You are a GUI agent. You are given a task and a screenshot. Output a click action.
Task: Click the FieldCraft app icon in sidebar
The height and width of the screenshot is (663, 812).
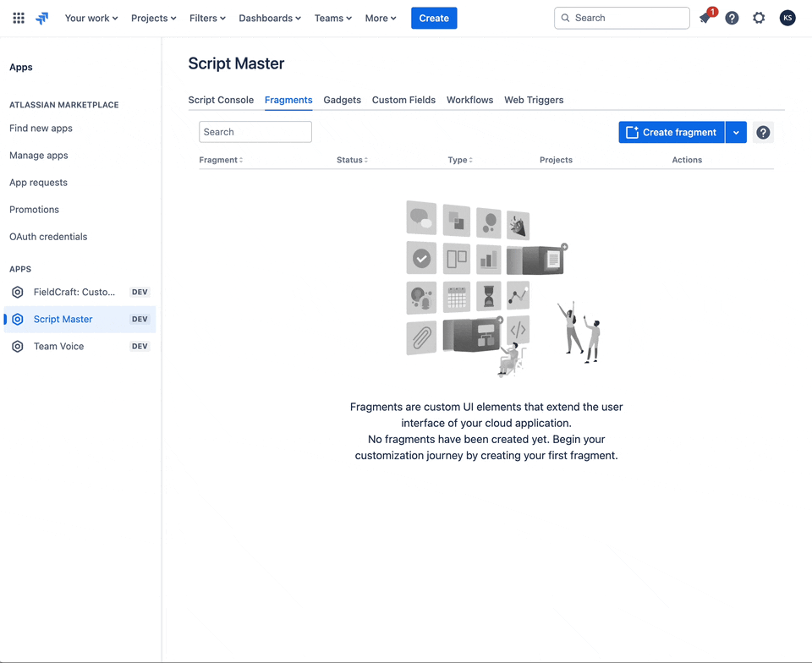click(18, 292)
